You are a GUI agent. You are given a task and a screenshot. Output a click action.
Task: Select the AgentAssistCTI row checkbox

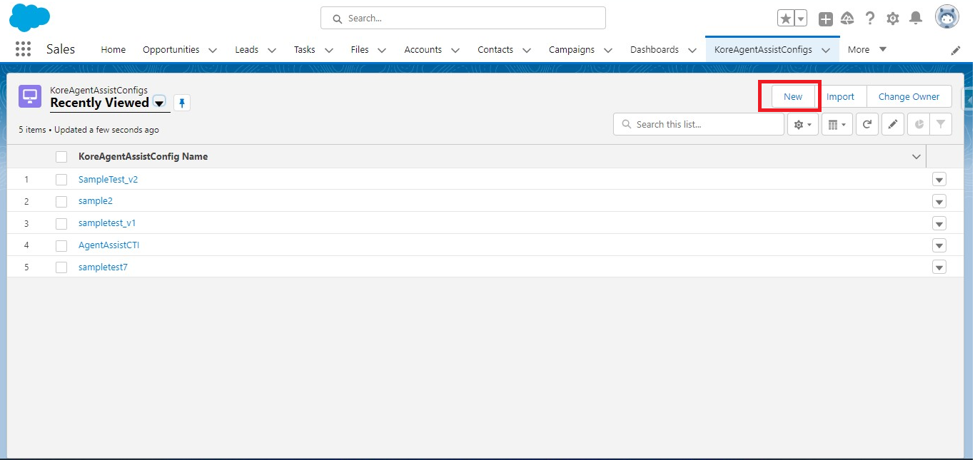pos(61,245)
